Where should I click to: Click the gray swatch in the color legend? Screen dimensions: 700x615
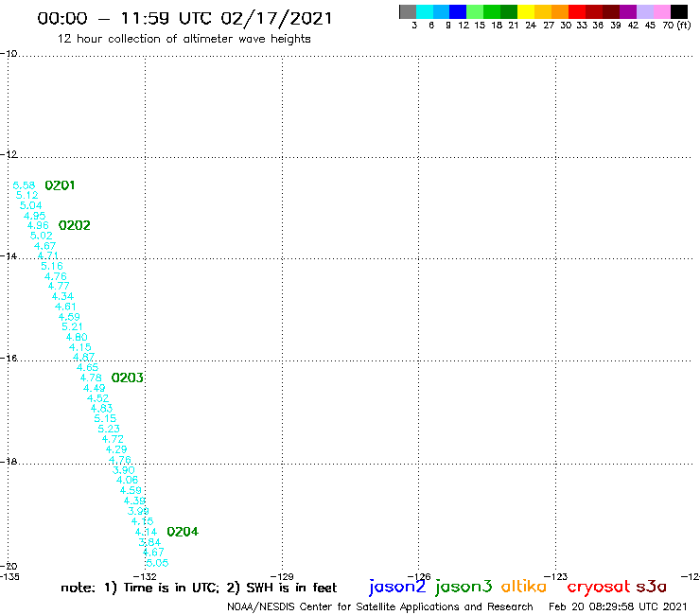point(408,11)
